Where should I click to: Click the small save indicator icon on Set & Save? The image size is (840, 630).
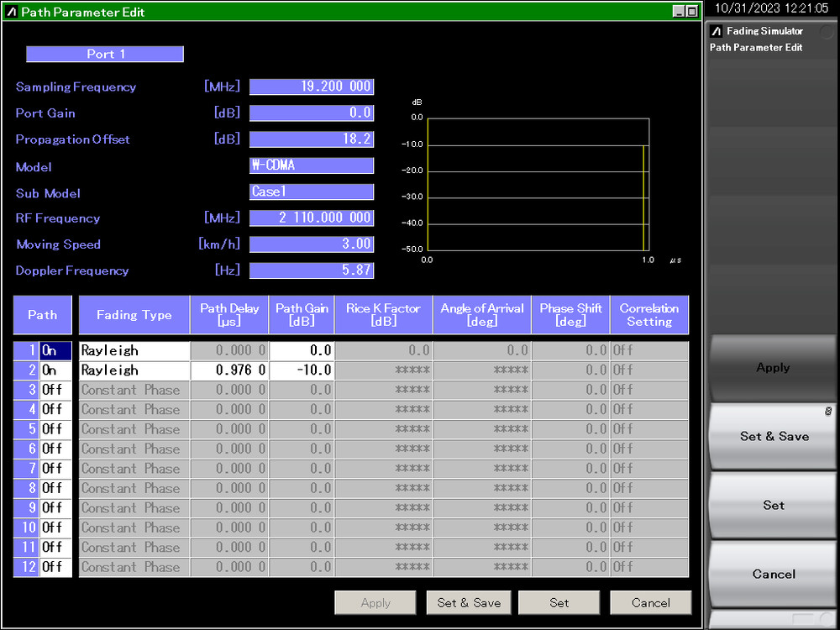[x=828, y=412]
